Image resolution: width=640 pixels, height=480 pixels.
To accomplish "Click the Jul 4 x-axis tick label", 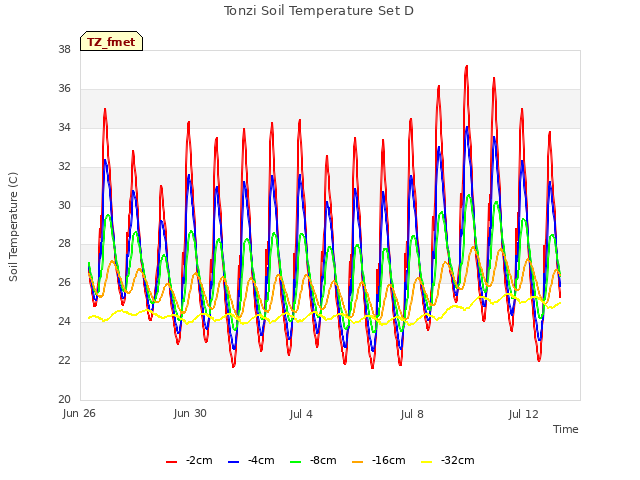I will pyautogui.click(x=301, y=414).
